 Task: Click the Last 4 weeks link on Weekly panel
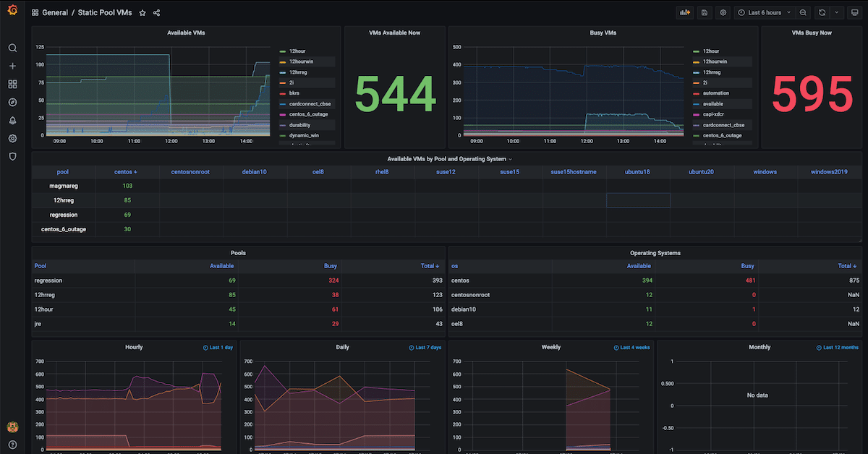point(632,348)
